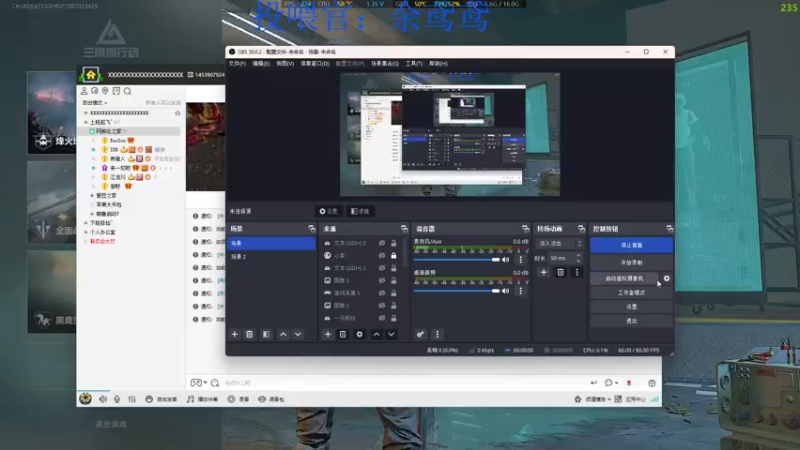Open 麦克风/Aux channel three-dot options
800x450 pixels.
click(x=520, y=260)
